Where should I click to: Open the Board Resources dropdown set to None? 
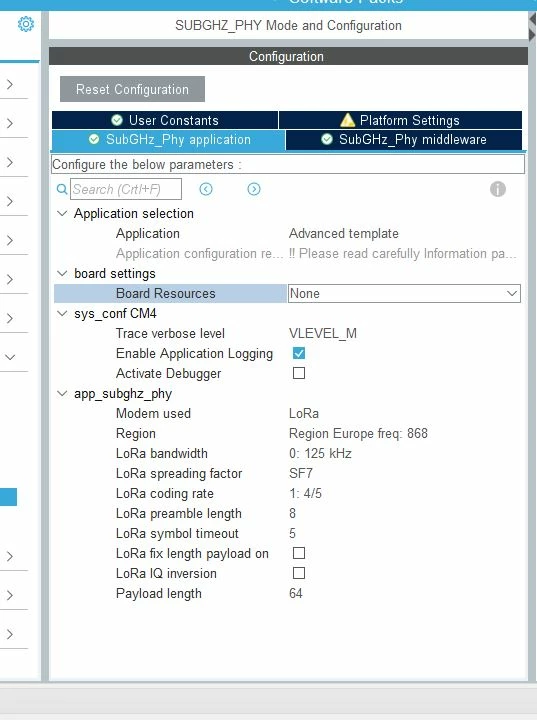(x=404, y=293)
